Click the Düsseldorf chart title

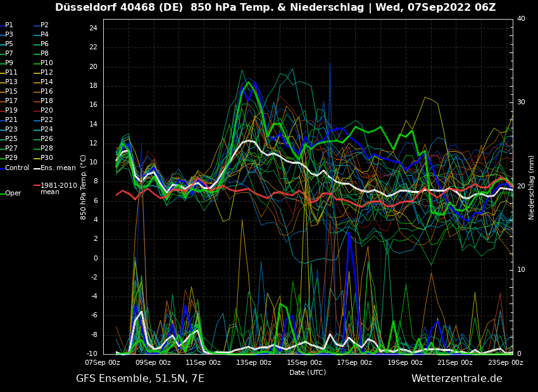[275, 8]
